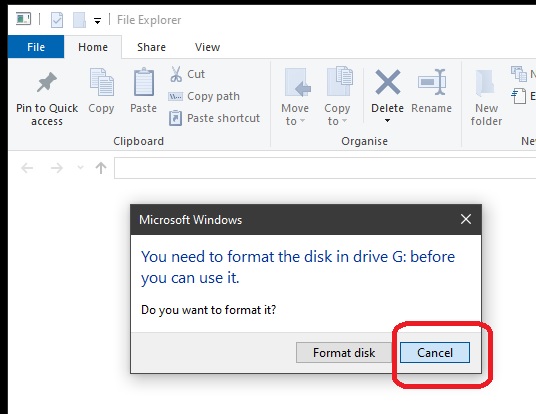536x414 pixels.
Task: Expand the Customize Quick Access Toolbar arrow
Action: [97, 21]
